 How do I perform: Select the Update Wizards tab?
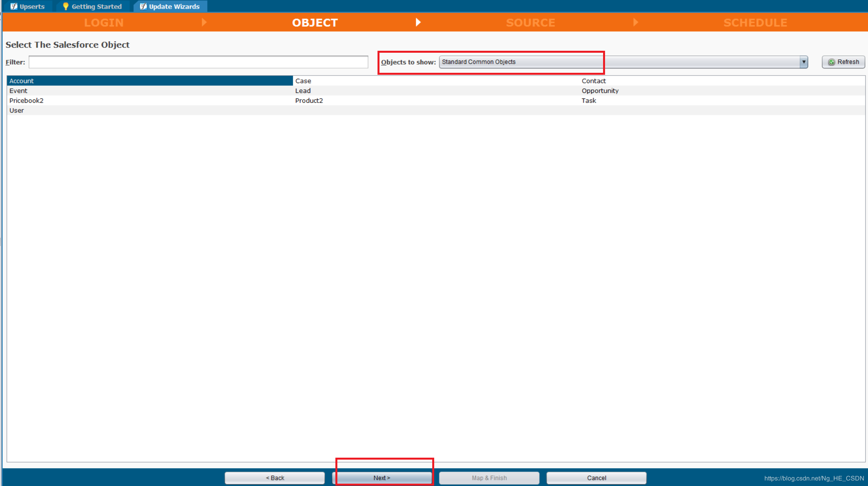170,6
